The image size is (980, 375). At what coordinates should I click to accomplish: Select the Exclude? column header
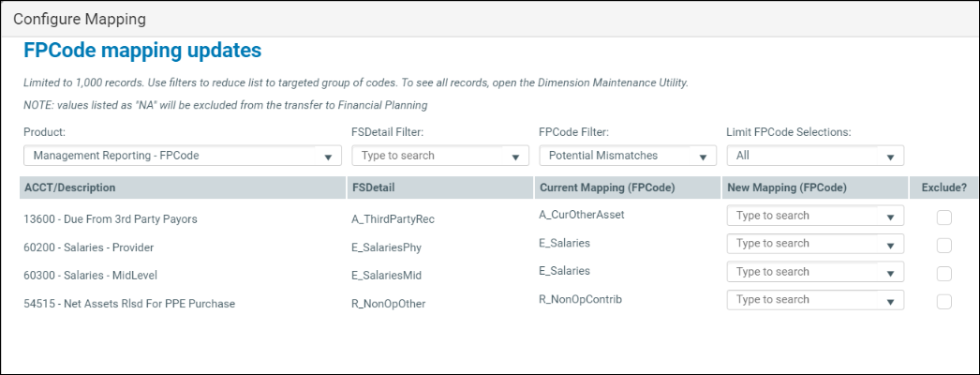pos(943,187)
